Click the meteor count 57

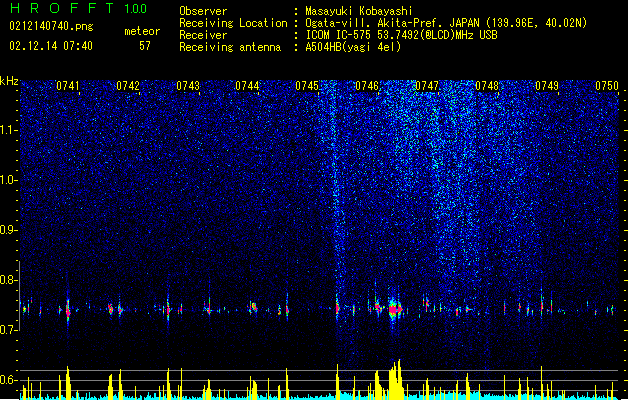click(145, 46)
